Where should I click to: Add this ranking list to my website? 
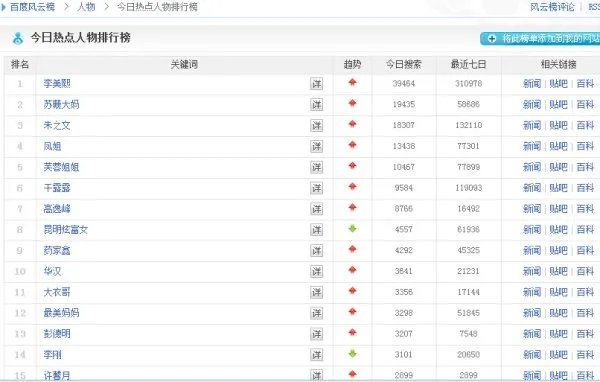pos(540,39)
